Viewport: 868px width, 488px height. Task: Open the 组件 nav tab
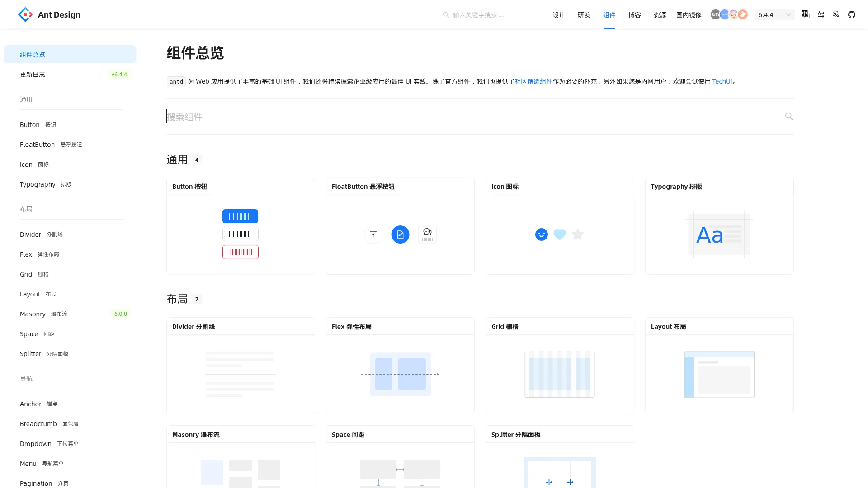(x=609, y=15)
